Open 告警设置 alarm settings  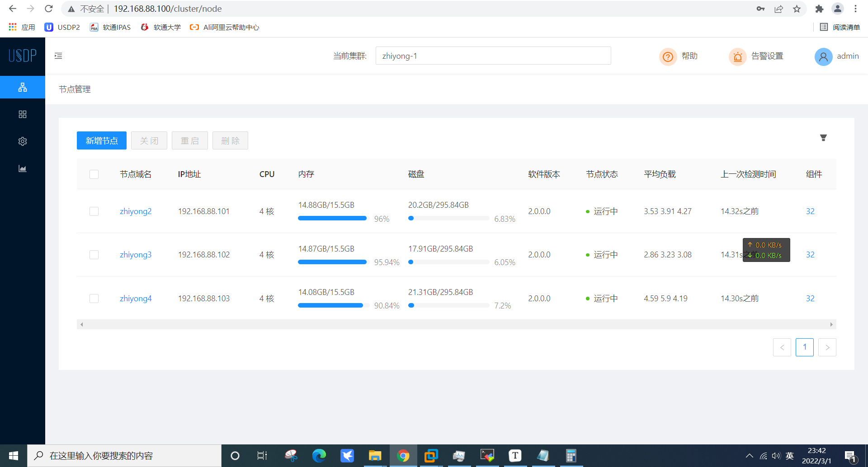point(755,56)
